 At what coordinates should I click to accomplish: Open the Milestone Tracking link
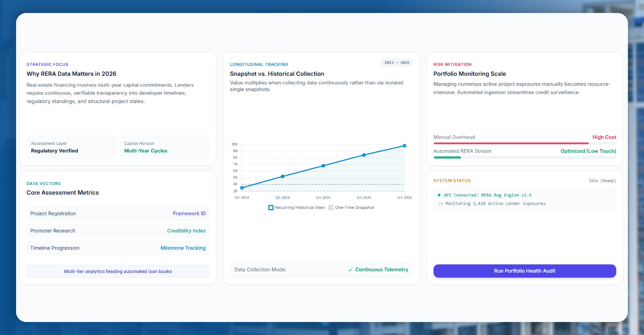tap(183, 248)
